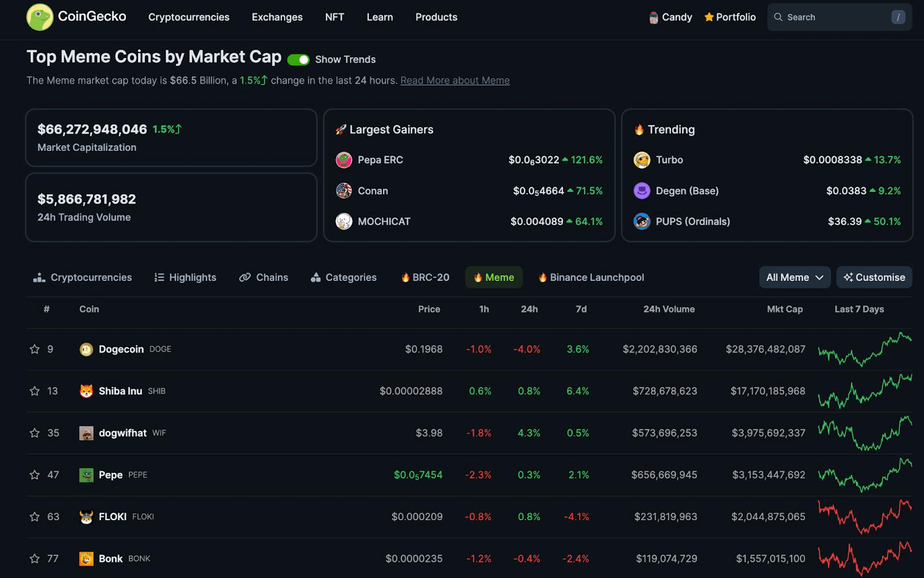Click the CoinGecko gecko logo
Screen dimensions: 924x578
[40, 17]
